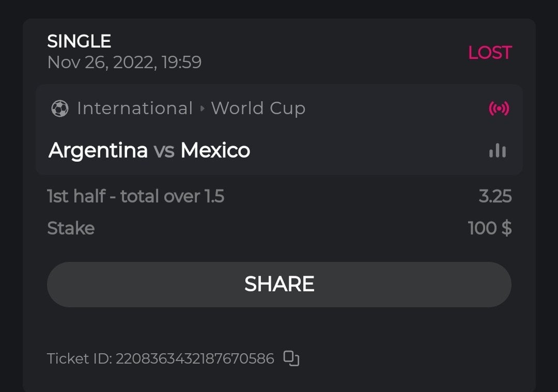Screen dimensions: 558x392
Task: Click the "vs" text between teams
Action: [x=164, y=150]
